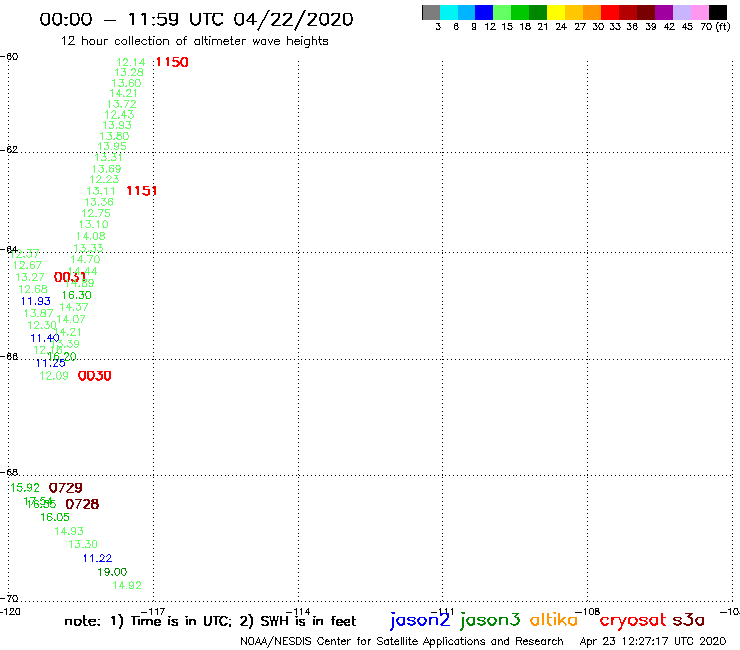
Task: Click the wave height reading 13.60
Action: click(126, 83)
